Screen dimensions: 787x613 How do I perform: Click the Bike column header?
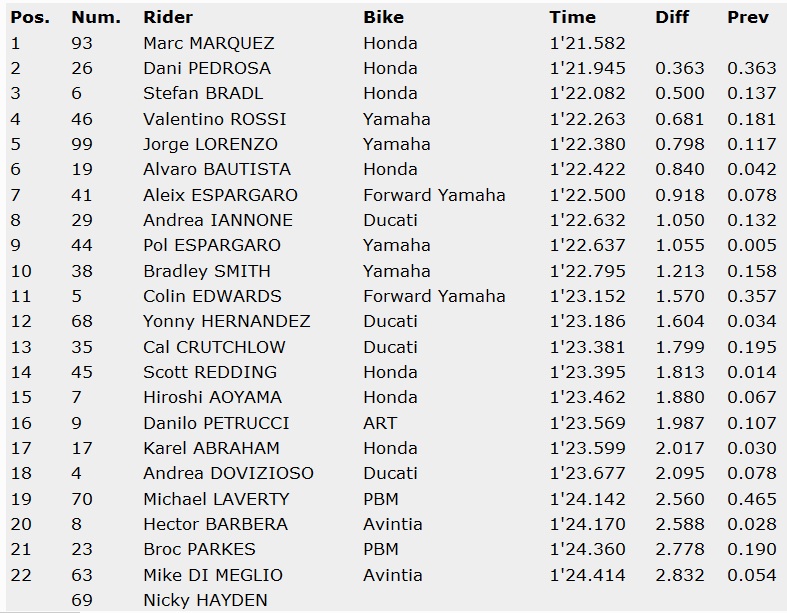pos(383,17)
